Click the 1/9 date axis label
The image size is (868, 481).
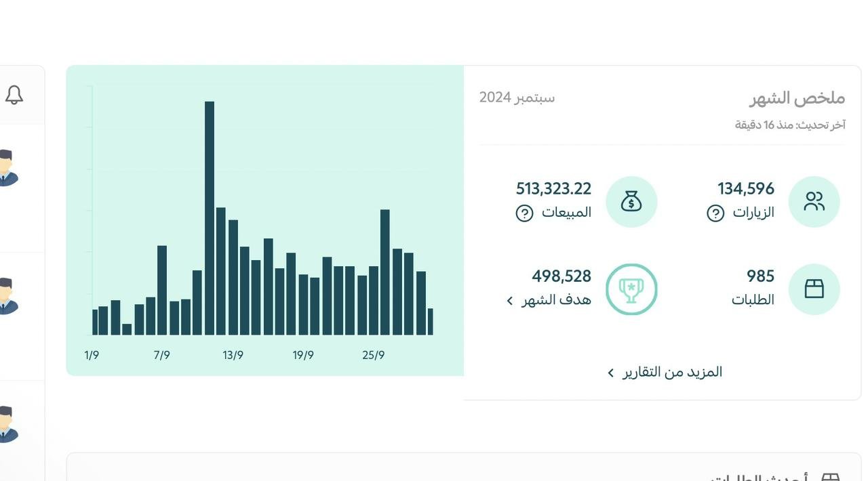click(92, 355)
